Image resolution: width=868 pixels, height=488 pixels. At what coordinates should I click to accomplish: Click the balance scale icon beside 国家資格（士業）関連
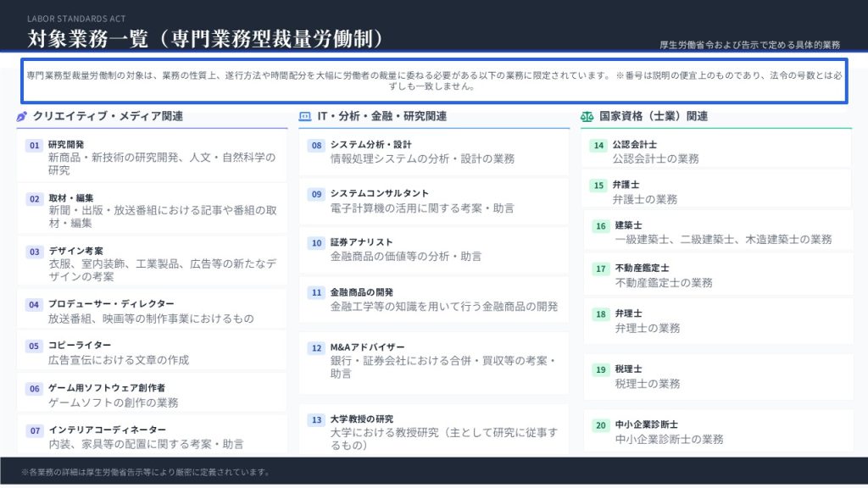[587, 117]
